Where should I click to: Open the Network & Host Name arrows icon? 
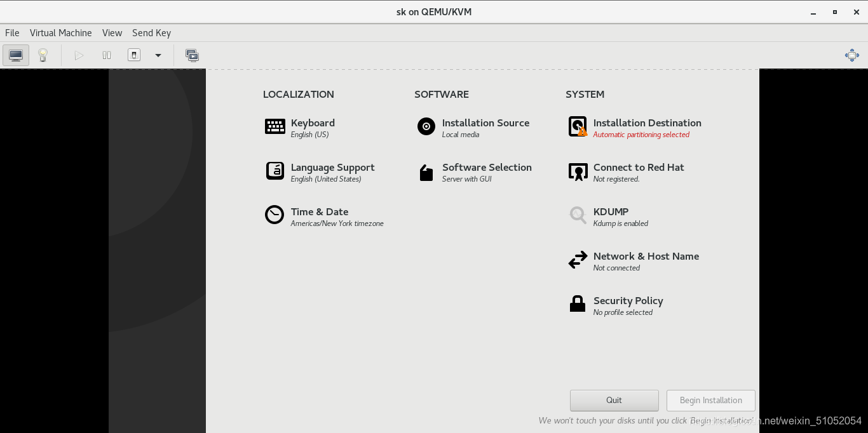point(578,260)
